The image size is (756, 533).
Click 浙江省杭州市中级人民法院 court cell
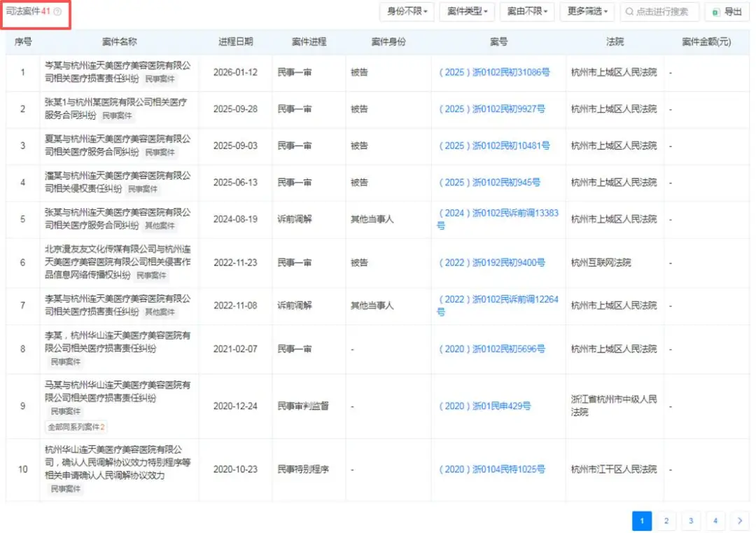614,406
